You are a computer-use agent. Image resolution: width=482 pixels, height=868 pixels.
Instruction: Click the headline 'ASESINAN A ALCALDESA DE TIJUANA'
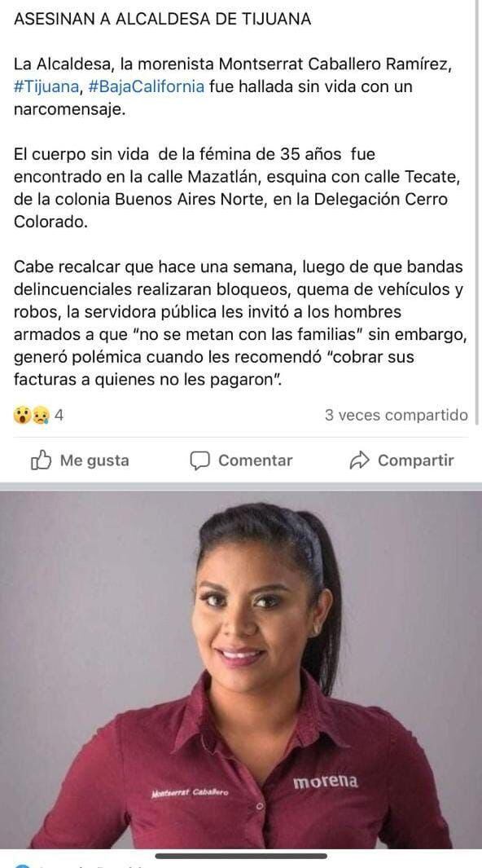pyautogui.click(x=163, y=20)
